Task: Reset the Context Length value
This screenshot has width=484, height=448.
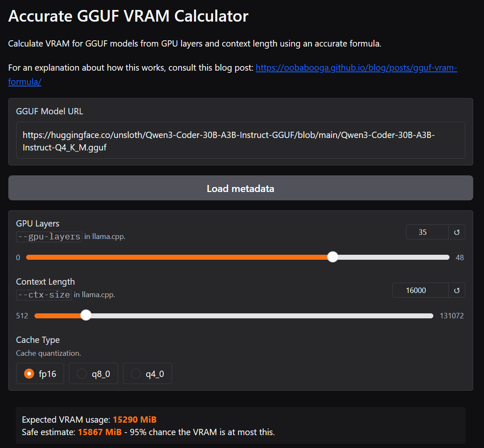Action: (x=457, y=290)
